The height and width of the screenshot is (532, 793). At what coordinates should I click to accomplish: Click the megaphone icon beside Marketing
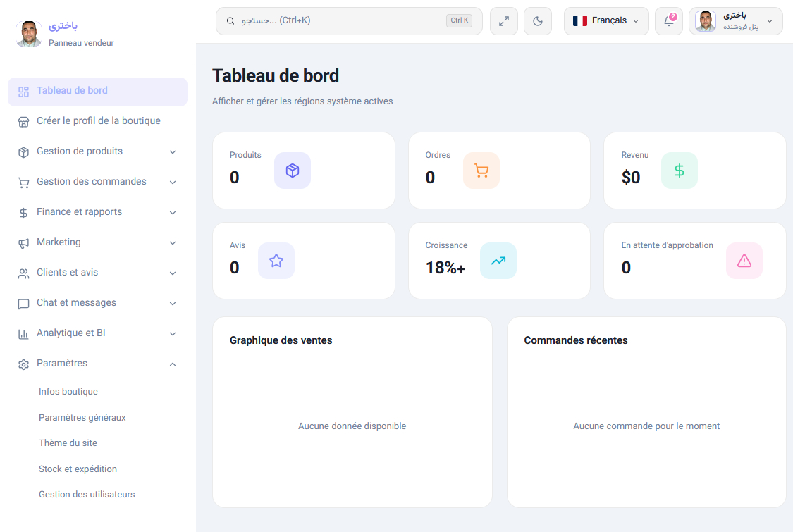[x=23, y=243]
